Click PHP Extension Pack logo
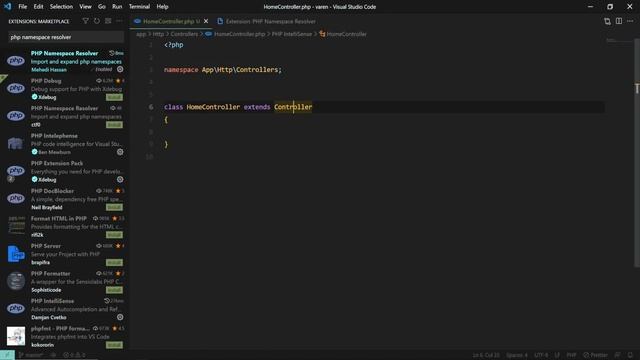The image size is (640, 360). pyautogui.click(x=16, y=171)
